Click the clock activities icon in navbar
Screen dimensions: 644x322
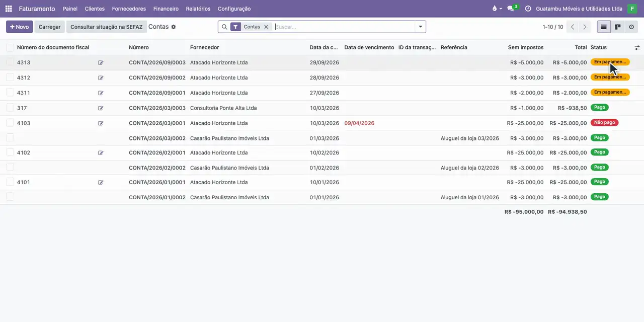[528, 9]
